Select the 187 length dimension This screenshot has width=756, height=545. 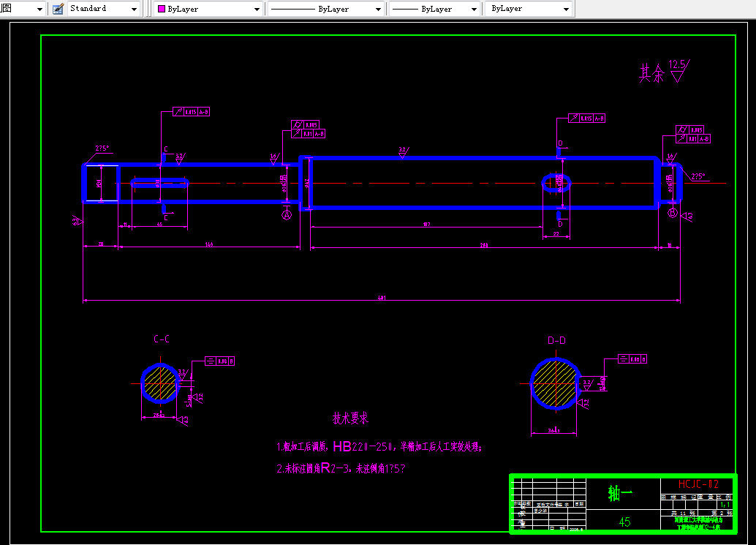[427, 225]
